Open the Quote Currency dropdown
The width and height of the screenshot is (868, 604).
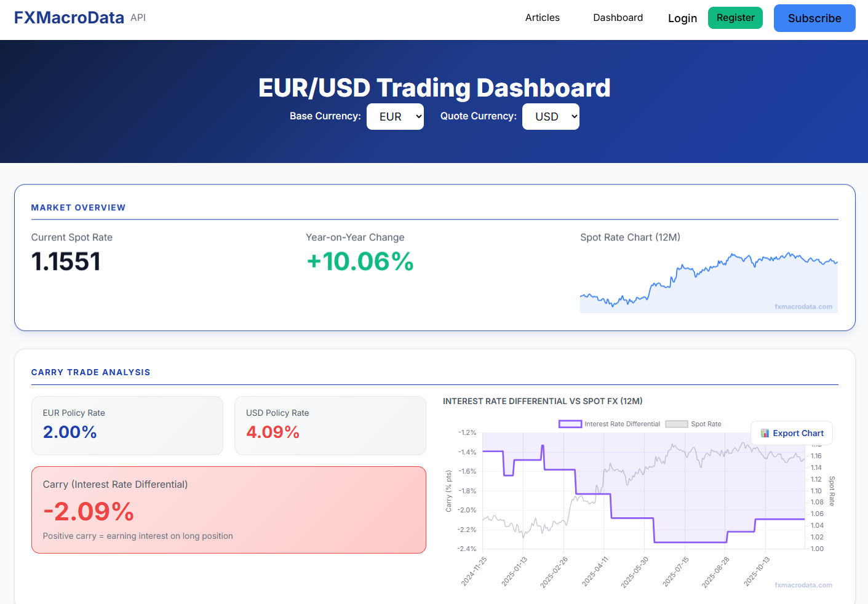pos(551,116)
